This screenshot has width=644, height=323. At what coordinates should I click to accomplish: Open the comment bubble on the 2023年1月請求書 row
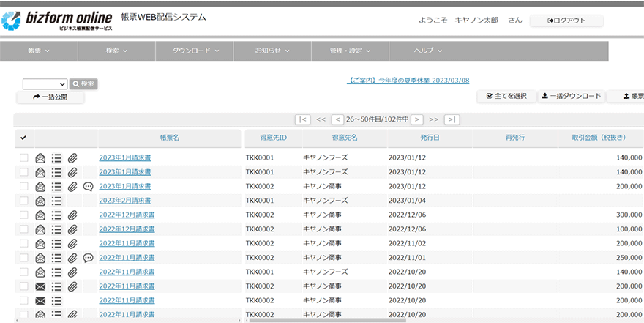[x=89, y=186]
